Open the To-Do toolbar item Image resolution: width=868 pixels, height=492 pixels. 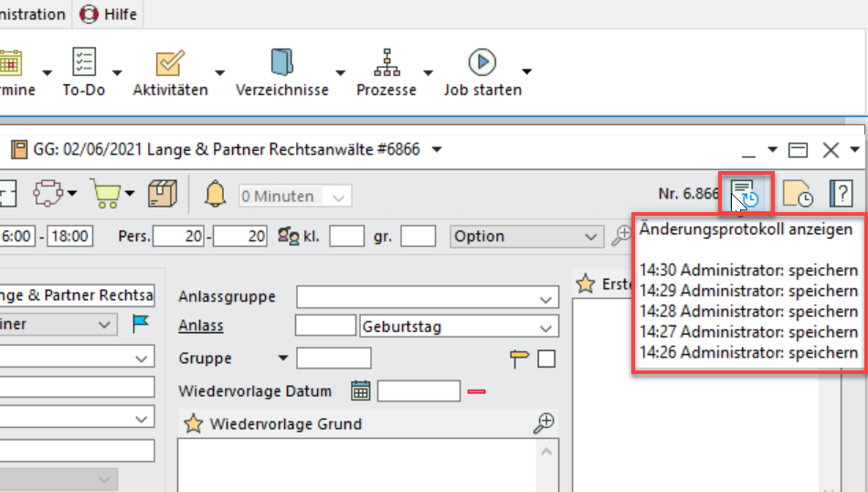coord(83,64)
